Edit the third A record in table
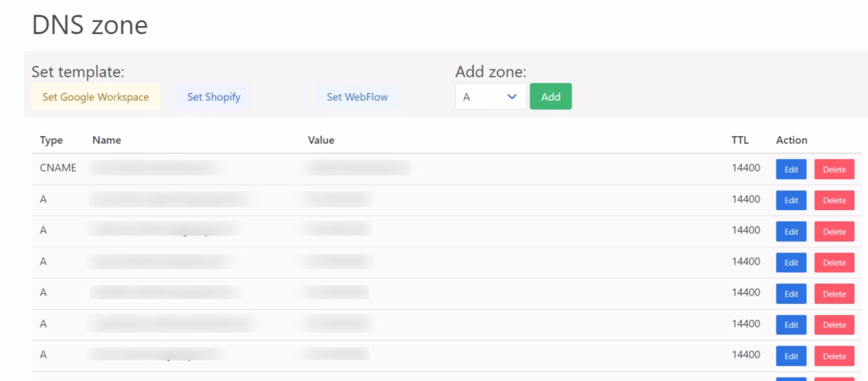This screenshot has height=381, width=868. pos(791,262)
